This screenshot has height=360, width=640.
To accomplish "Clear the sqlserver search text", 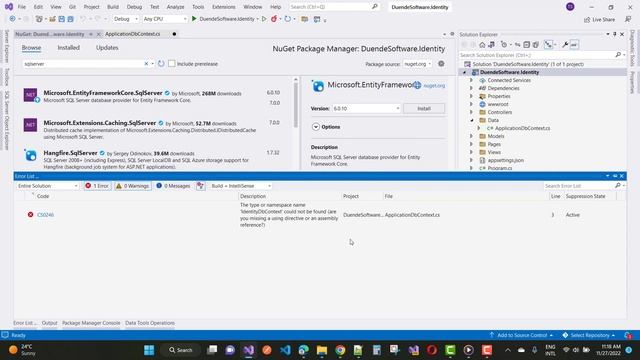I will [x=146, y=64].
